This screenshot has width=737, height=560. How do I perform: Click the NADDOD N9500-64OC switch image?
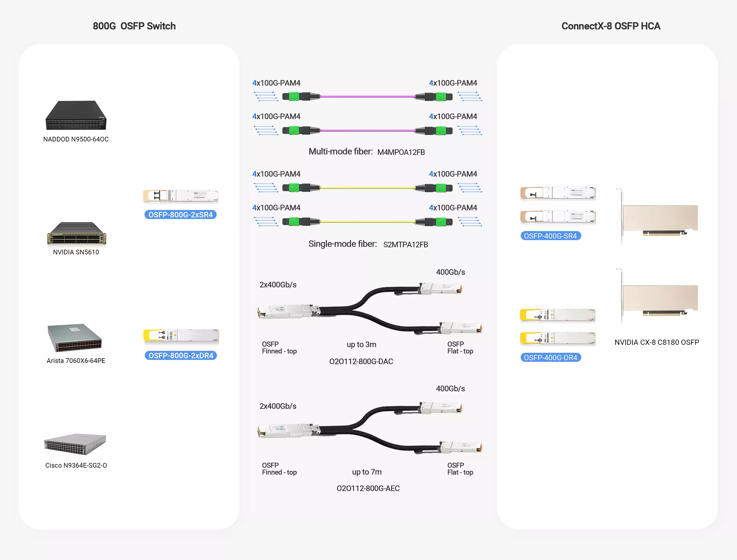76,116
